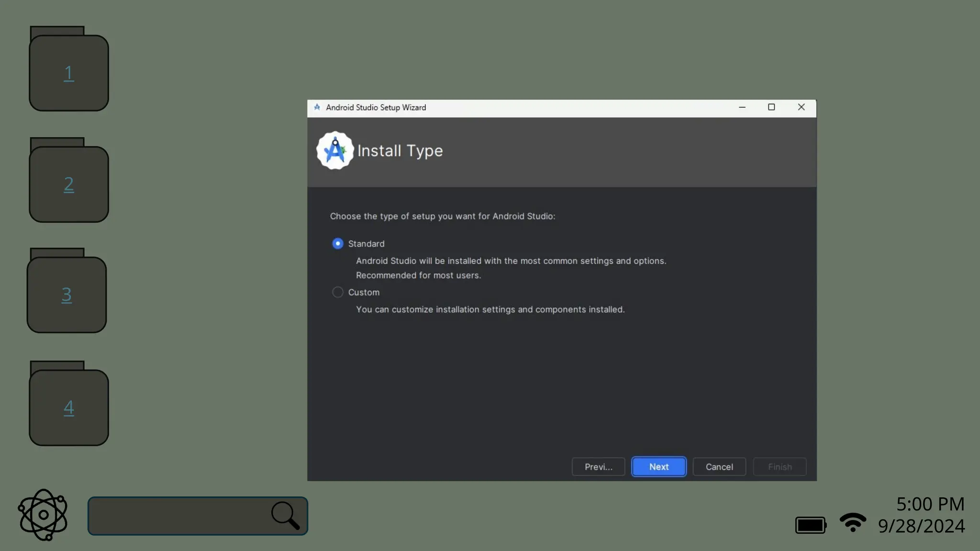Click the battery indicator icon
Viewport: 980px width, 551px height.
point(811,525)
